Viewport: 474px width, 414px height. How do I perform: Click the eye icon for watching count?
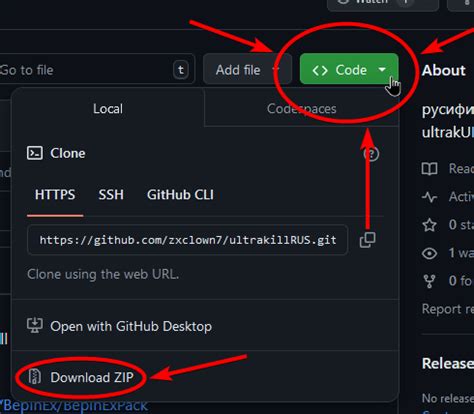click(429, 253)
